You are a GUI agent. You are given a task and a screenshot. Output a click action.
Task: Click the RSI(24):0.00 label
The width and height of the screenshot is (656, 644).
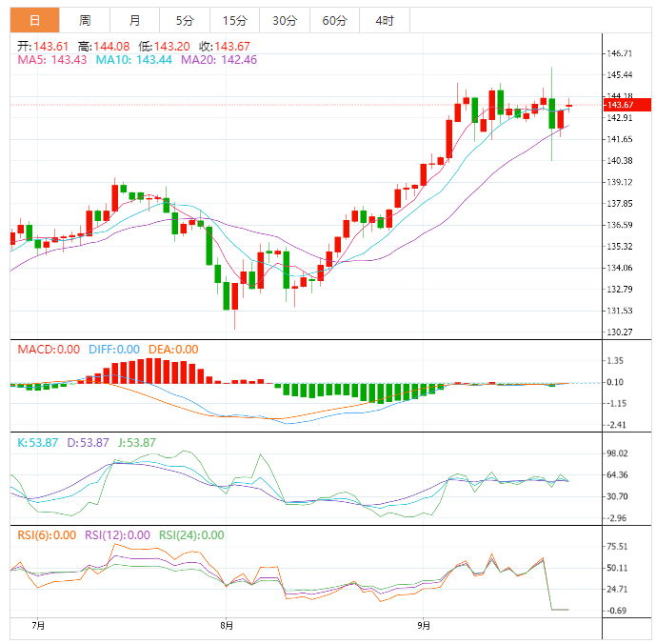click(x=191, y=535)
